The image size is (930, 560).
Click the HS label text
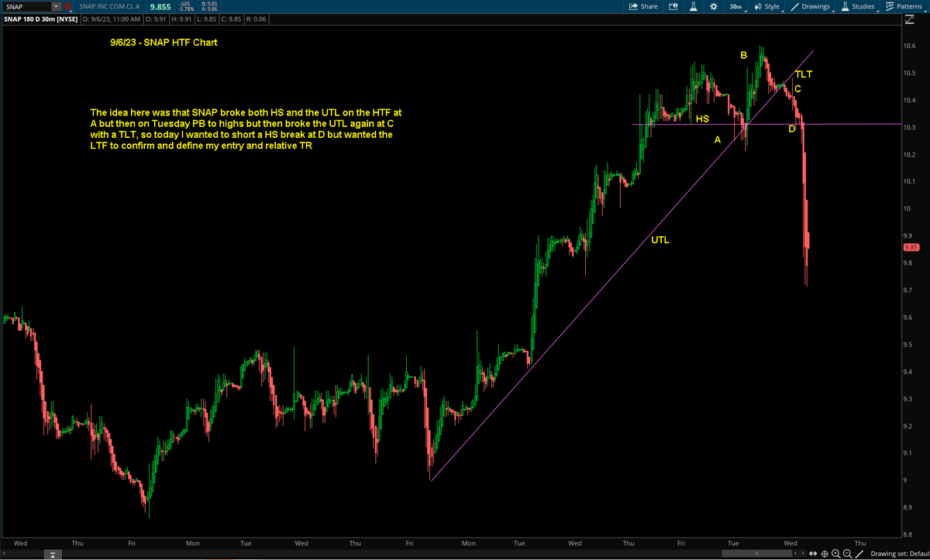[701, 119]
